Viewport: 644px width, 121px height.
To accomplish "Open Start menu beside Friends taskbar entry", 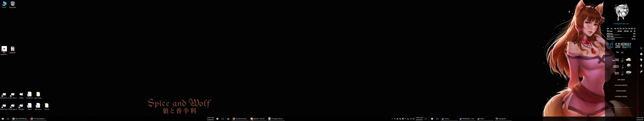I will [432, 119].
